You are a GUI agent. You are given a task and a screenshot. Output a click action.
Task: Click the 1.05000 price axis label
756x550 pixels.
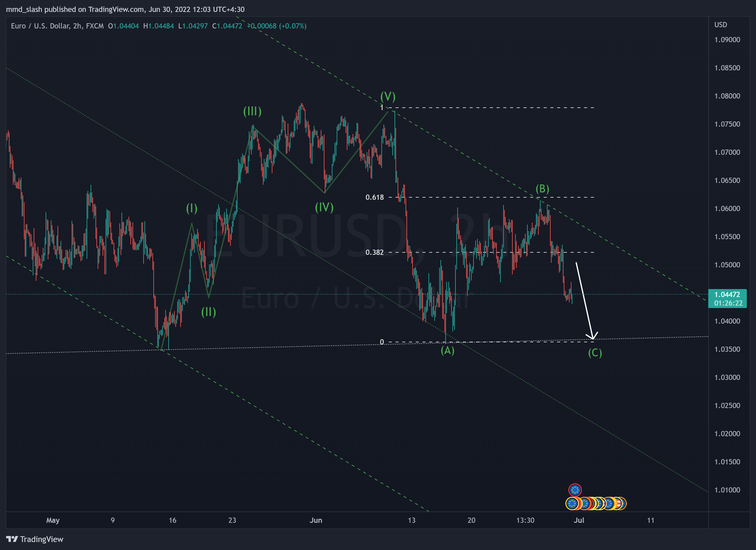click(x=727, y=265)
